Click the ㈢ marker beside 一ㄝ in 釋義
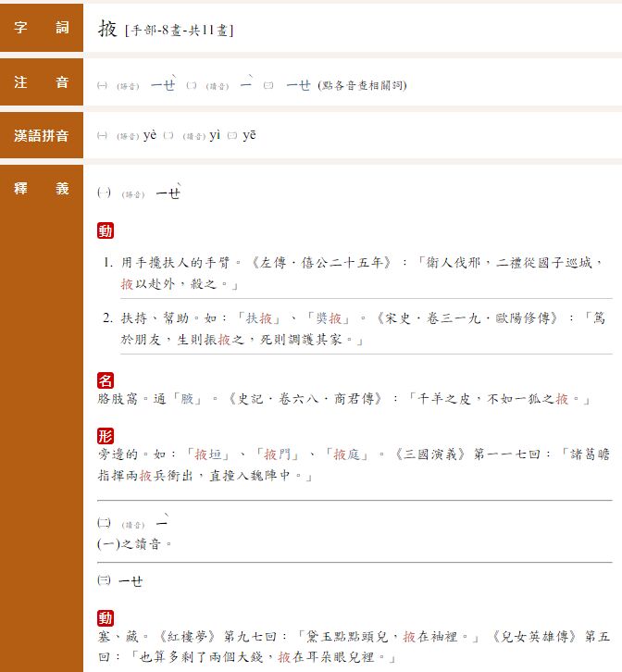 click(x=104, y=580)
